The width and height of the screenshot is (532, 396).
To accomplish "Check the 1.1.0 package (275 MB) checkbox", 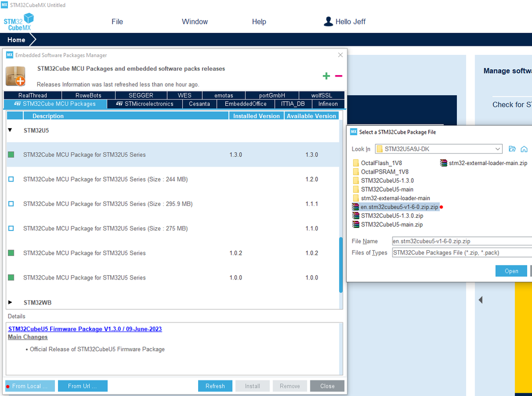I will (11, 228).
